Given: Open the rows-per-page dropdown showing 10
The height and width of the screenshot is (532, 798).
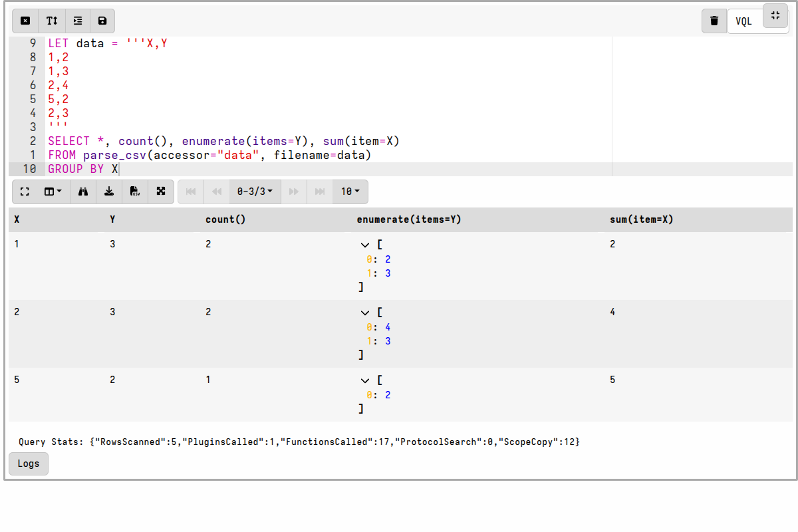Looking at the screenshot, I should coord(350,192).
